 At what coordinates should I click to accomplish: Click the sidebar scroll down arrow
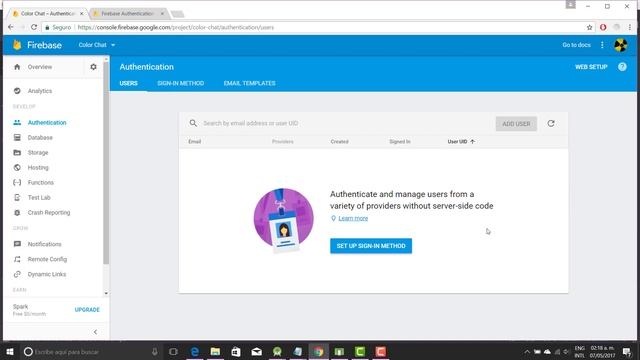(106, 293)
